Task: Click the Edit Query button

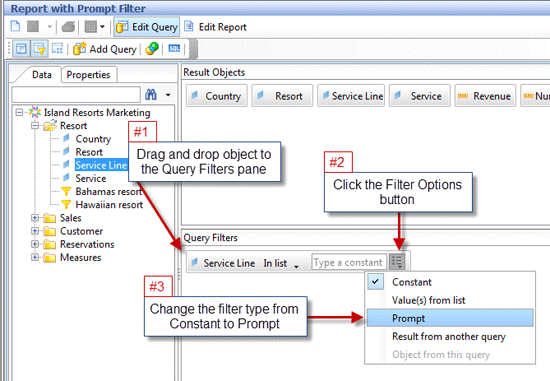Action: [147, 27]
